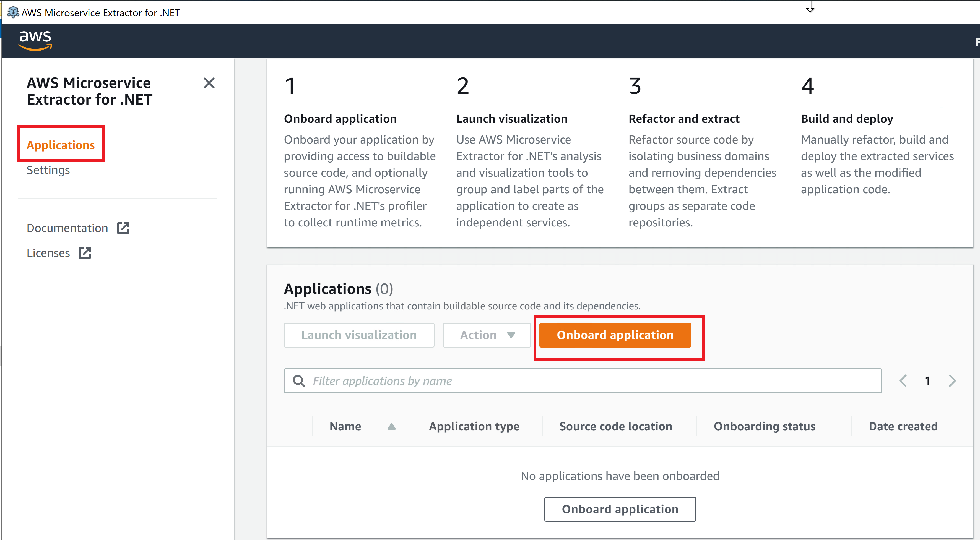Collapse the side panel with the X
This screenshot has width=980, height=540.
209,83
